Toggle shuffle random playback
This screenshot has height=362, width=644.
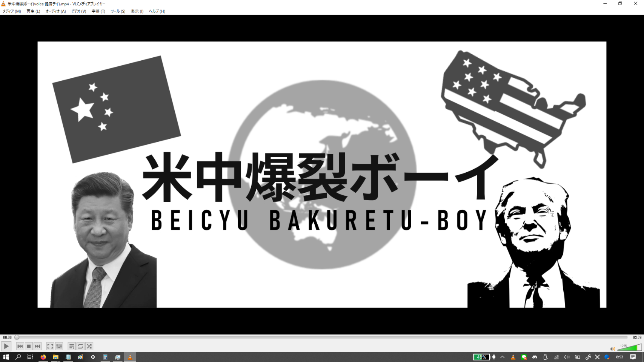89,346
